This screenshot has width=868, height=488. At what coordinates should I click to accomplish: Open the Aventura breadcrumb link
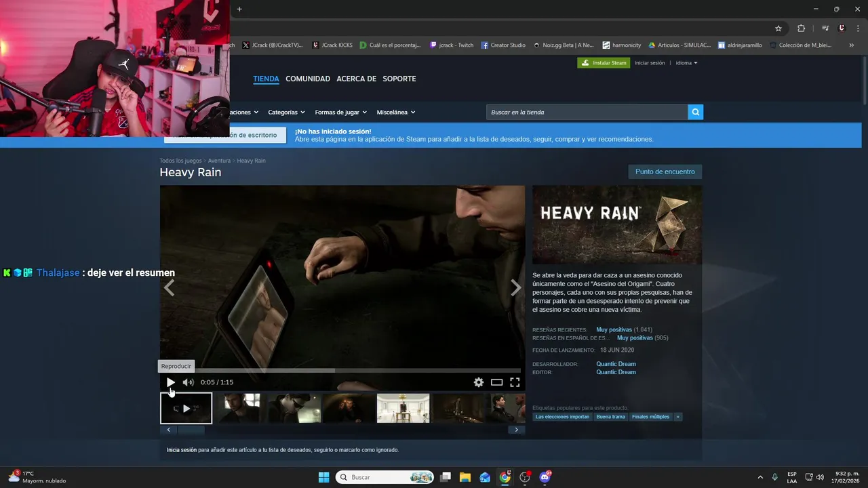click(219, 161)
